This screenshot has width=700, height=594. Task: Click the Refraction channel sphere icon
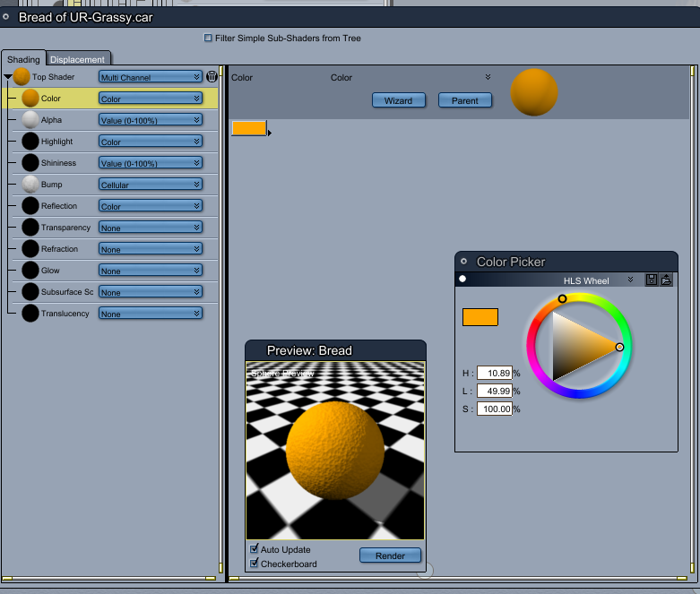[30, 248]
